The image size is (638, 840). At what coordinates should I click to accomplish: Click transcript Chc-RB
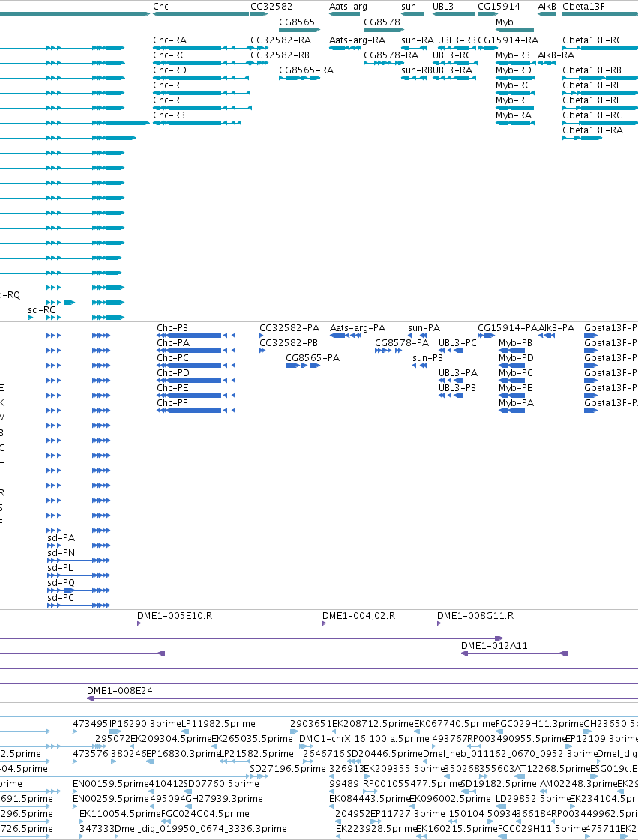[169, 115]
